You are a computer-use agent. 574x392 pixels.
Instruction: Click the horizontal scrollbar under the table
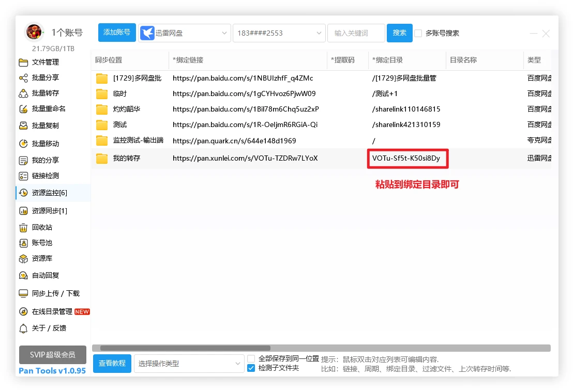point(185,348)
